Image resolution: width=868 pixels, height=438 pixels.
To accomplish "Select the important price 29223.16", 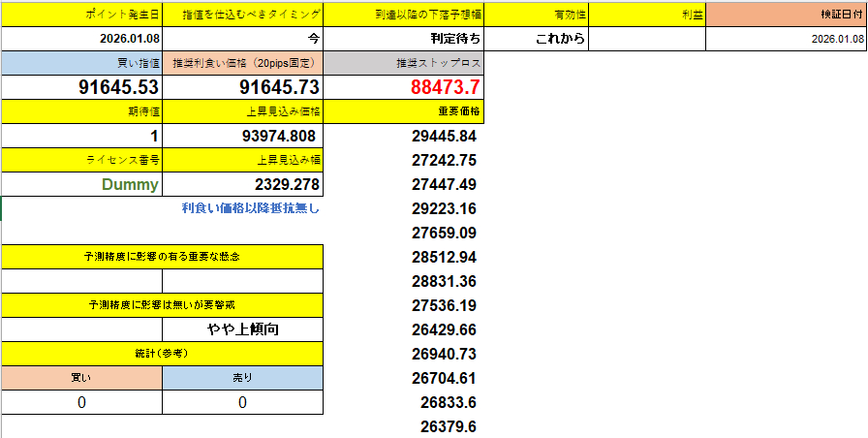I will (444, 208).
